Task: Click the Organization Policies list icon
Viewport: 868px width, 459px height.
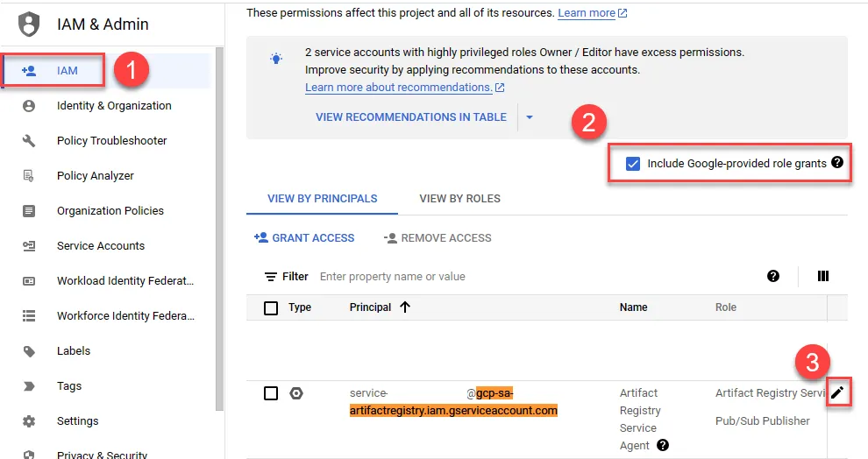Action: pos(29,211)
